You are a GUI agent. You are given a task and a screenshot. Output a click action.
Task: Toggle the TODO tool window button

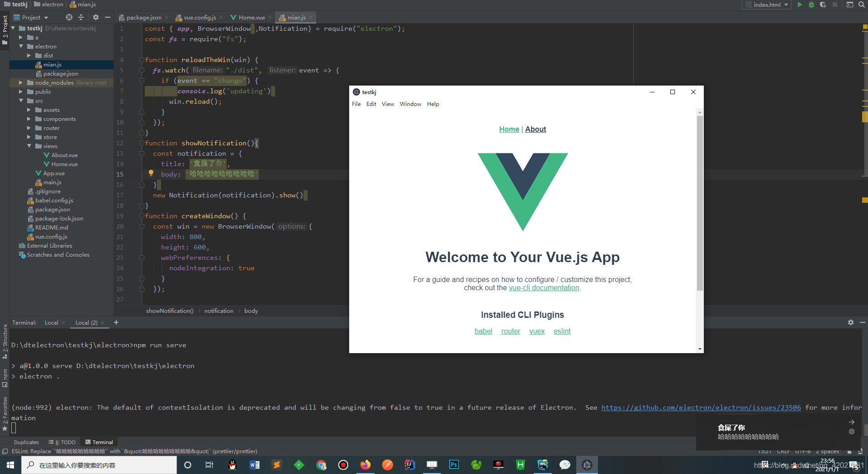tap(62, 442)
